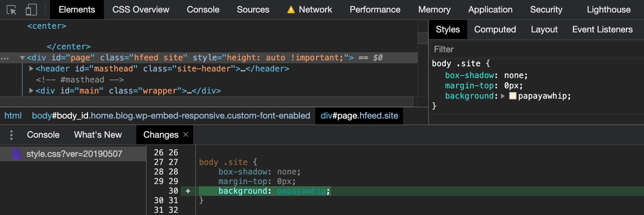Edit the none value of box-shadow in Styles
The height and width of the screenshot is (215, 644).
click(514, 75)
